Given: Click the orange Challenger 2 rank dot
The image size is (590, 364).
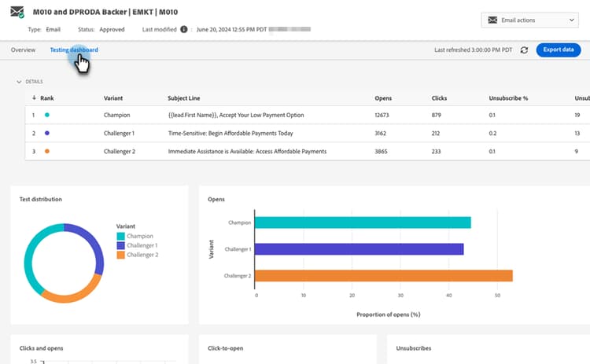Looking at the screenshot, I should pos(47,151).
